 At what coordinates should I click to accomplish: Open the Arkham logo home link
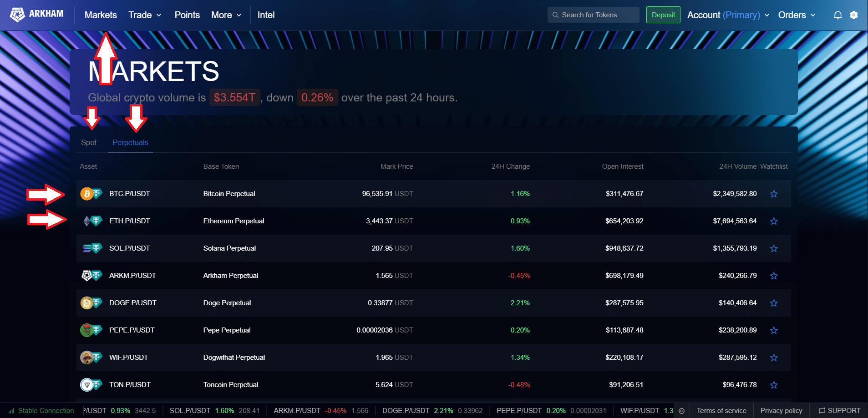(x=37, y=15)
